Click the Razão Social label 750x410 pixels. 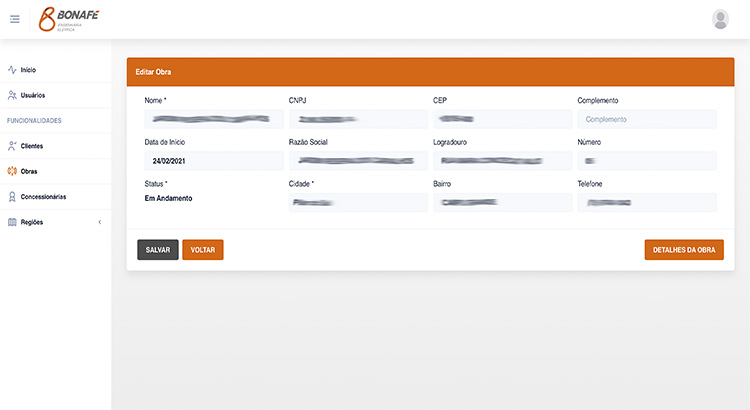(x=308, y=142)
